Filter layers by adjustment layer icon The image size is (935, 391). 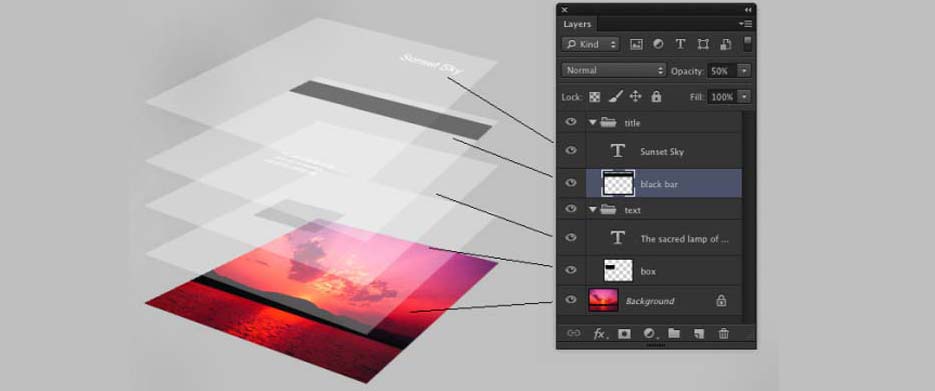658,44
